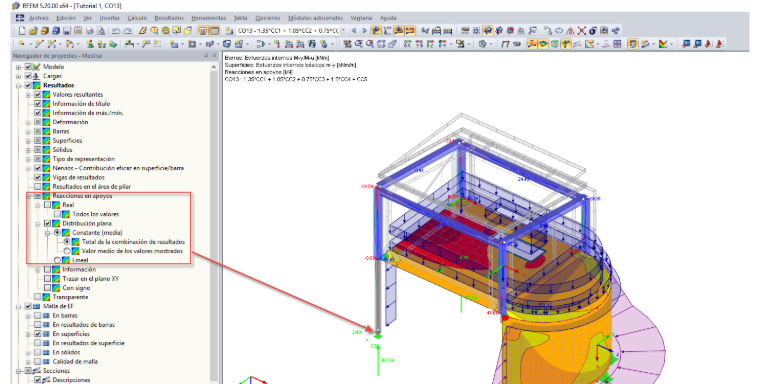Check the Todos los valores checkbox
This screenshot has height=384, width=760.
click(x=57, y=214)
